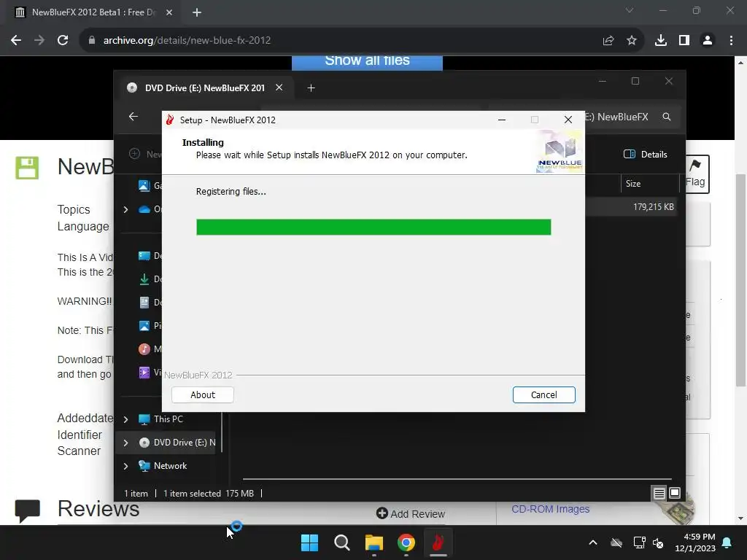The height and width of the screenshot is (560, 747).
Task: Open File Explorer from taskbar
Action: 374,542
